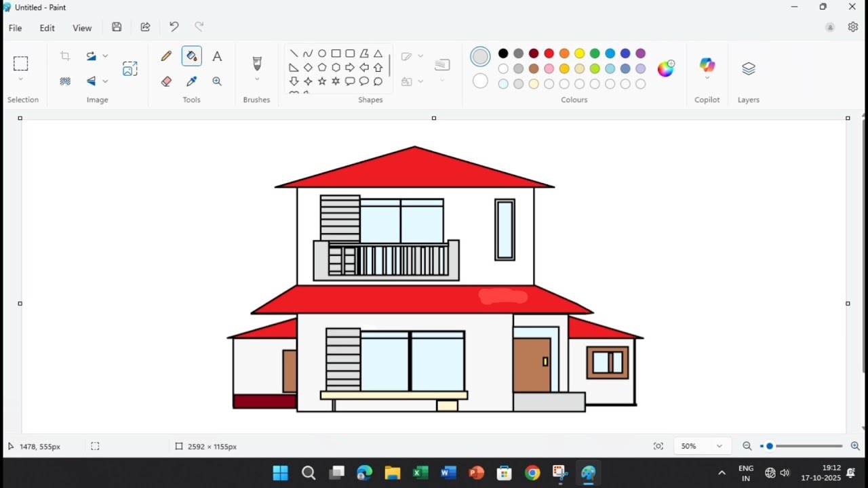Pick the green colour swatch
Viewport: 868px width, 488px height.
click(x=595, y=54)
